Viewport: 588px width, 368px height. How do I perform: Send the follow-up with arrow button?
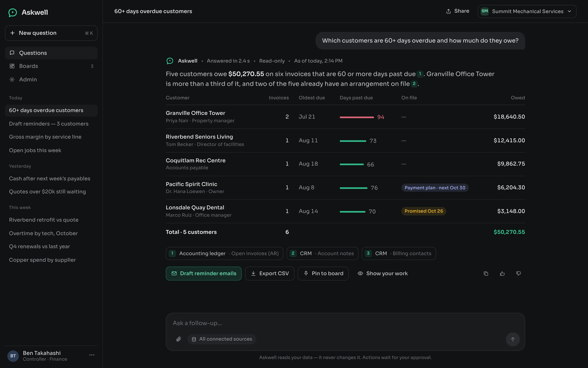tap(513, 339)
